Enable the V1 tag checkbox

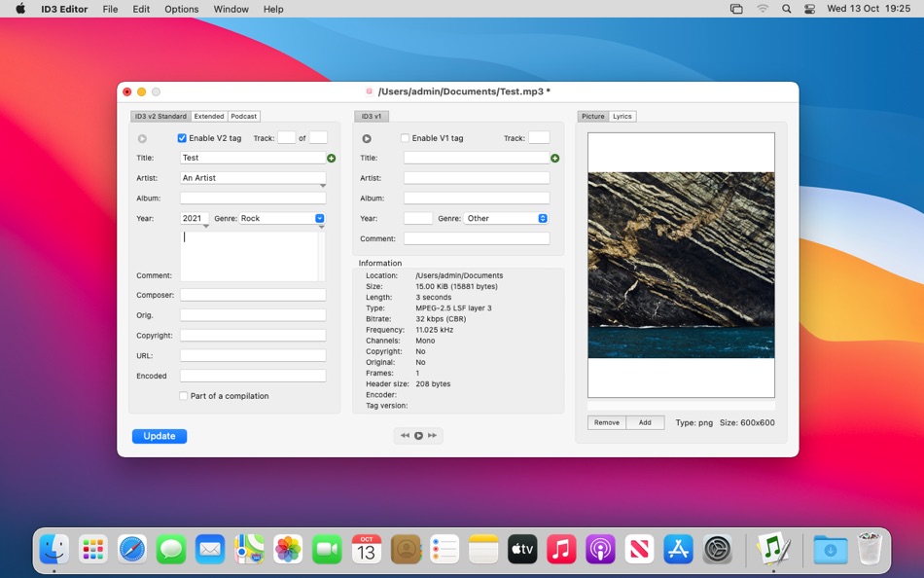pyautogui.click(x=406, y=138)
